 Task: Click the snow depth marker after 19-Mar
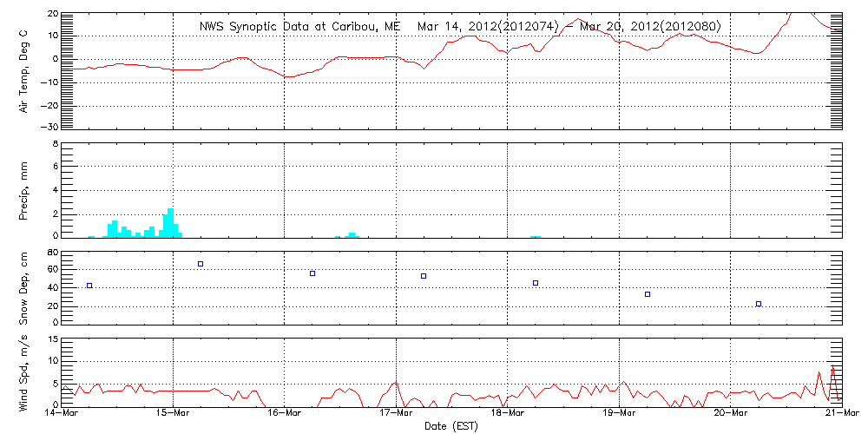pyautogui.click(x=648, y=294)
